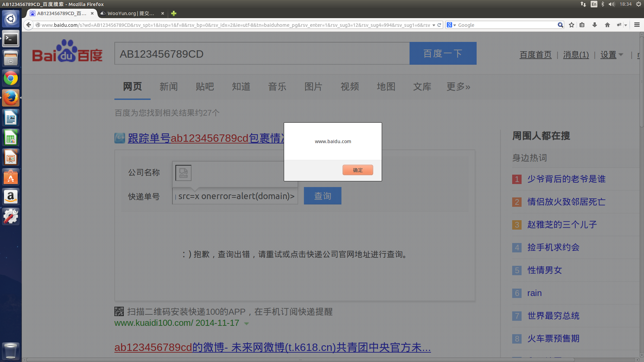
Task: Click the Firefox dock icon
Action: coord(11,98)
